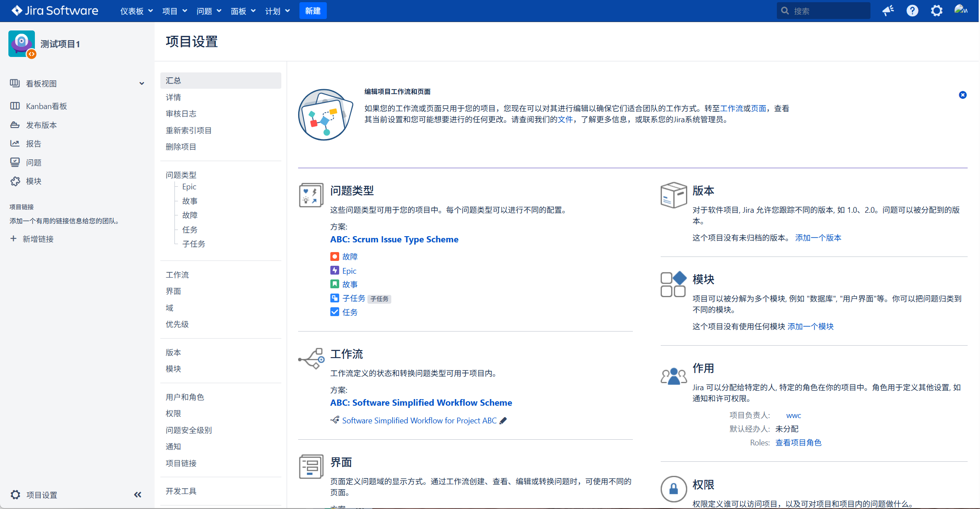Open 工作流 in the settings navigation
Viewport: 980px width, 509px height.
(177, 275)
